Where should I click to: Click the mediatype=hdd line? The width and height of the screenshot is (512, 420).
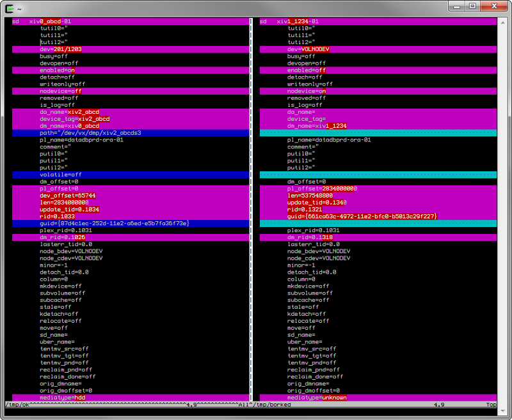tap(62, 398)
